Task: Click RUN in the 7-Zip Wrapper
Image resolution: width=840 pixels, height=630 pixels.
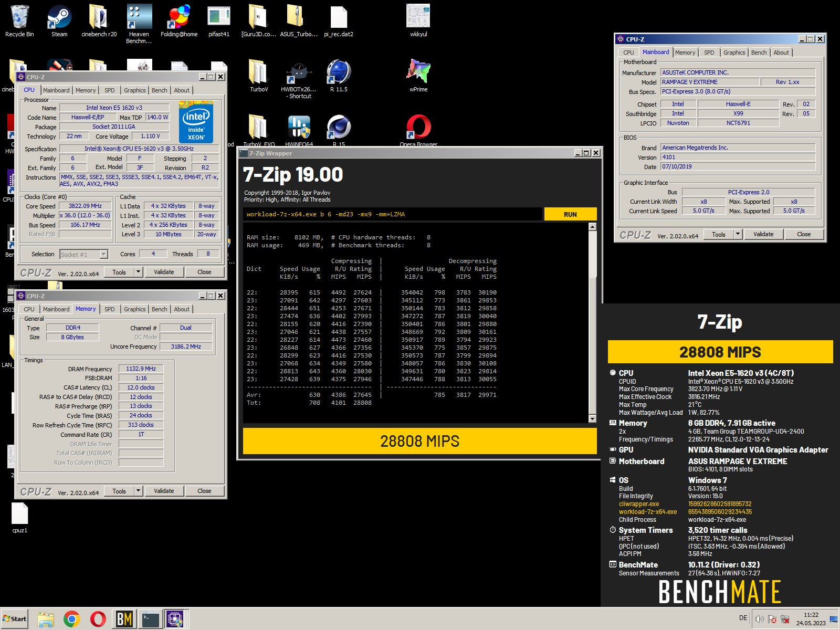Action: tap(570, 214)
